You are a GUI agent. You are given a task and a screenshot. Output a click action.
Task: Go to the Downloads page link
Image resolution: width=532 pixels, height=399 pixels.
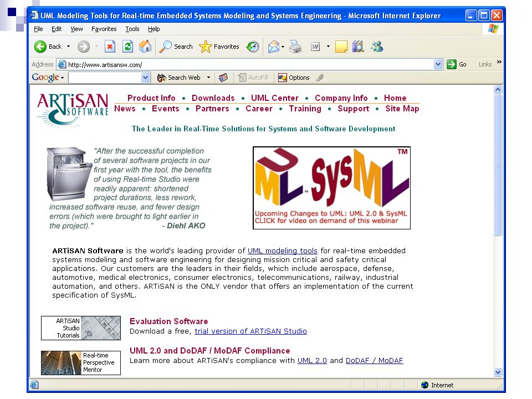click(x=213, y=98)
